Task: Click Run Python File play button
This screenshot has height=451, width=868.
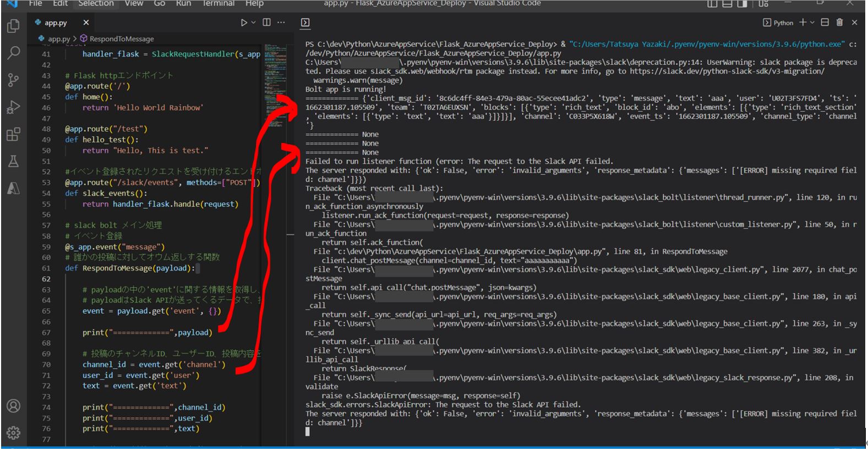Action: click(x=244, y=23)
